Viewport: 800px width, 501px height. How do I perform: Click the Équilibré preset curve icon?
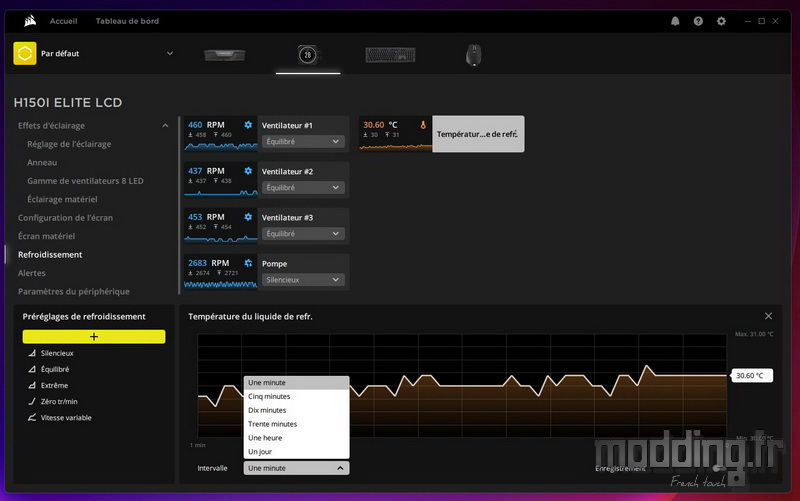(x=32, y=369)
